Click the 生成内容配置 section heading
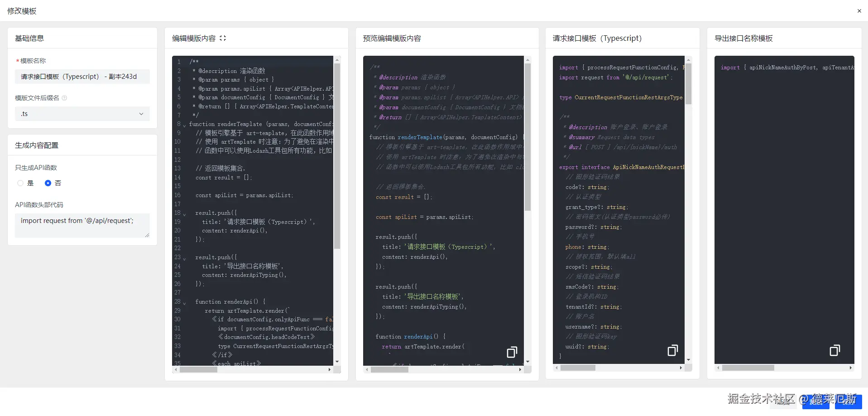Screen dimensions: 868x416 click(x=37, y=145)
